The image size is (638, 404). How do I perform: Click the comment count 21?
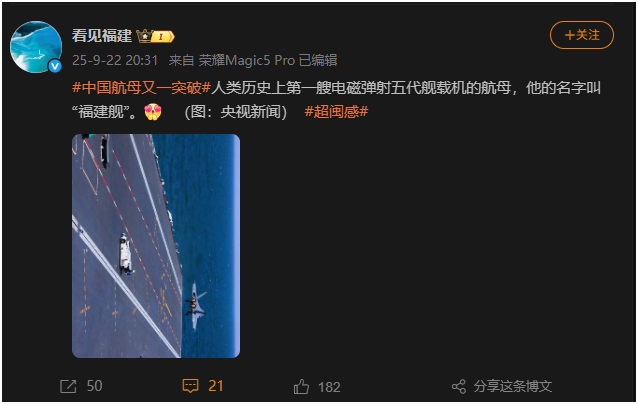click(x=216, y=386)
